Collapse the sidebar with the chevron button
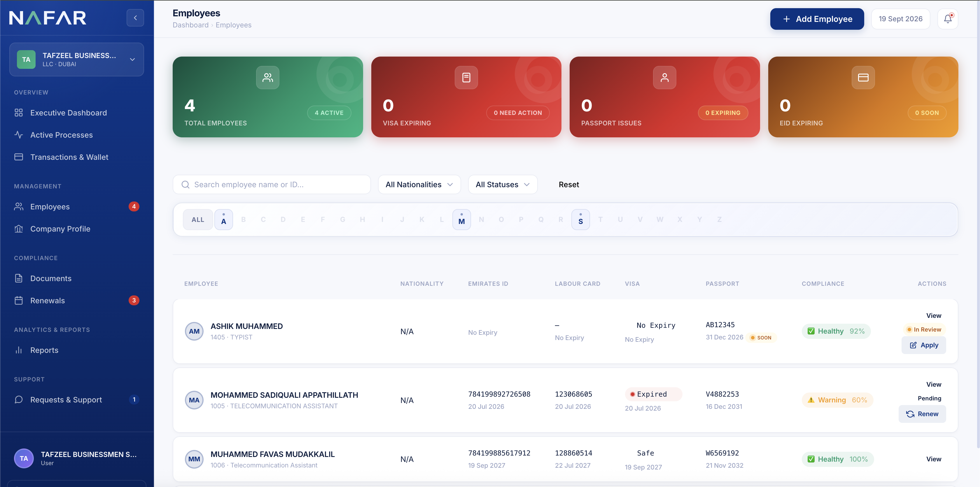Screen dimensions: 980x487 click(135, 18)
